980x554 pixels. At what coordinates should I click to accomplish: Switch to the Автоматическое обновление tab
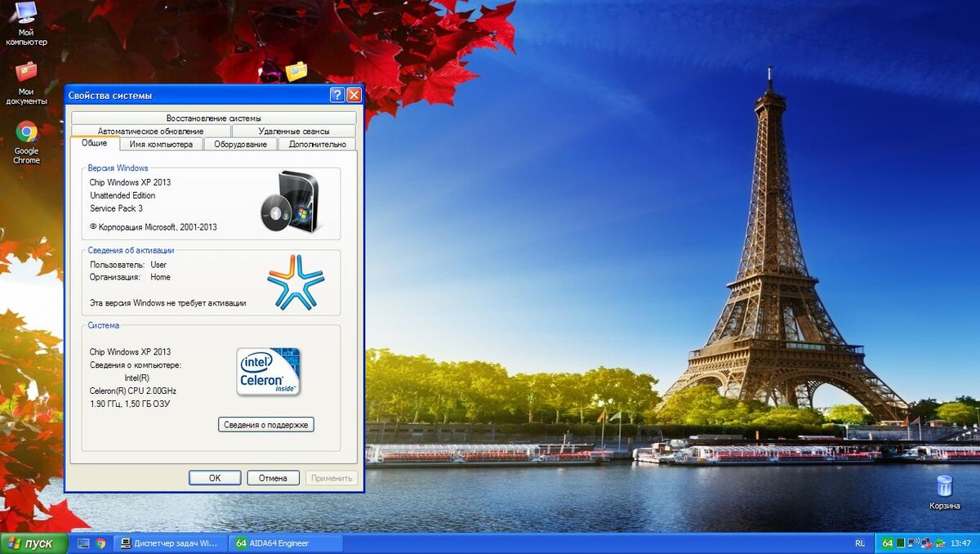[151, 131]
